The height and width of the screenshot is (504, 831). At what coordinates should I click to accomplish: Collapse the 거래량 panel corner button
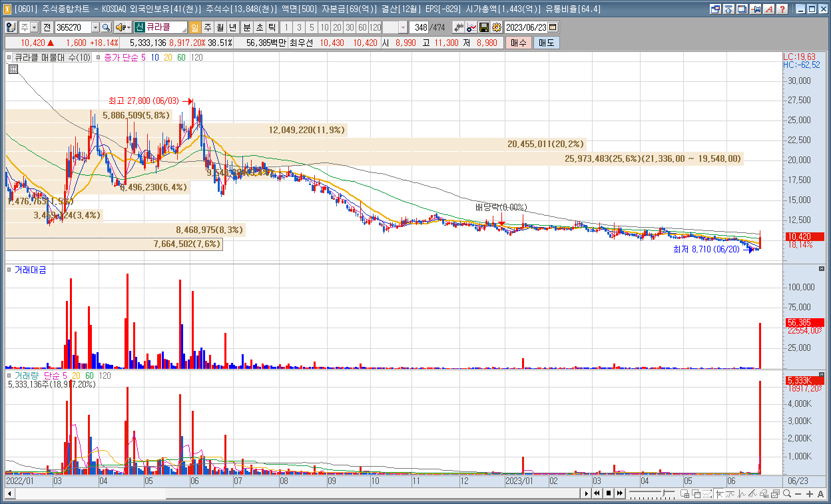click(822, 375)
